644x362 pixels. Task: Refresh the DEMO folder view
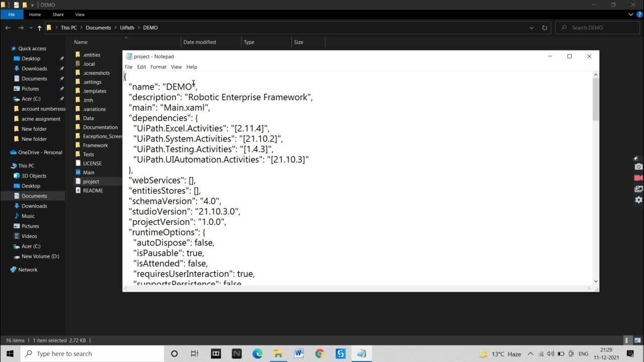point(544,28)
